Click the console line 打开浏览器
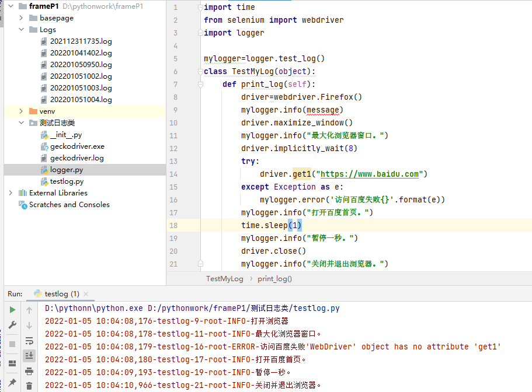Viewport: 532px width, 392px height. pyautogui.click(x=166, y=321)
